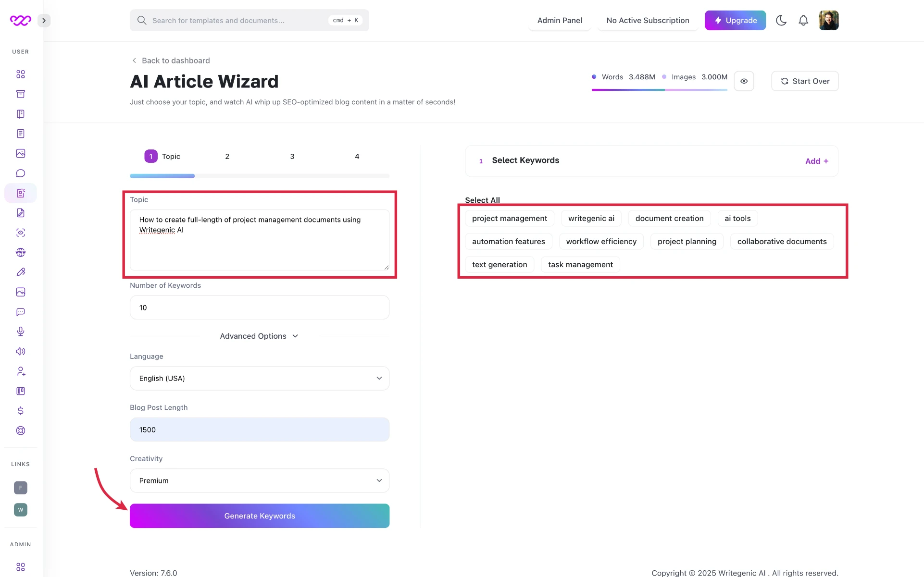
Task: Toggle usage visibility with the eye button
Action: 744,81
